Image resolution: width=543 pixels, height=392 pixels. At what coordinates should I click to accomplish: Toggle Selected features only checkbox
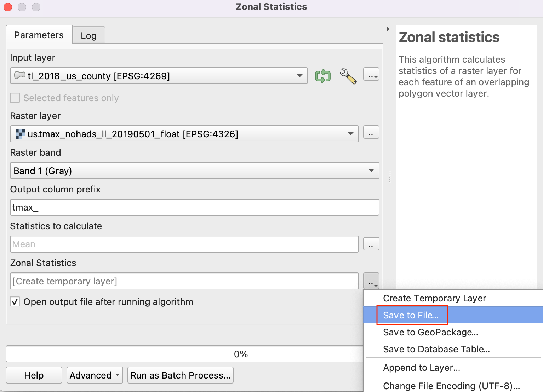[15, 98]
